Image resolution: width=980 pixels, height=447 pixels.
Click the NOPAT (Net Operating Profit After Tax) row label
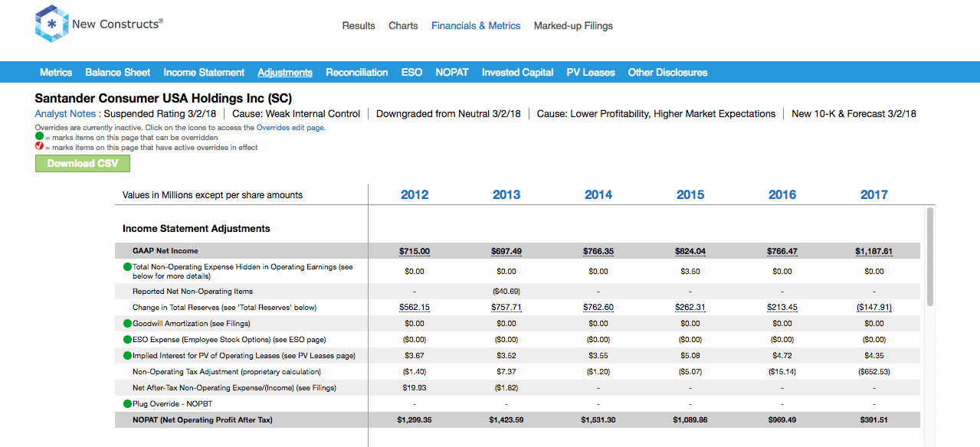coord(202,420)
